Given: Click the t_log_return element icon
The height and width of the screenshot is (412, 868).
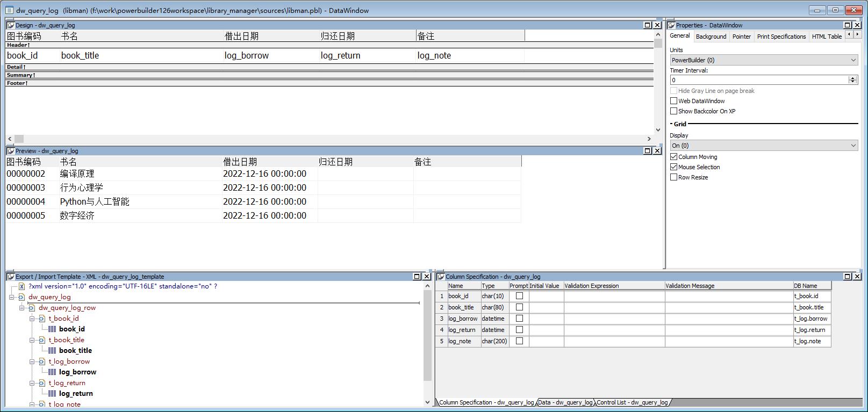Looking at the screenshot, I should tap(42, 383).
